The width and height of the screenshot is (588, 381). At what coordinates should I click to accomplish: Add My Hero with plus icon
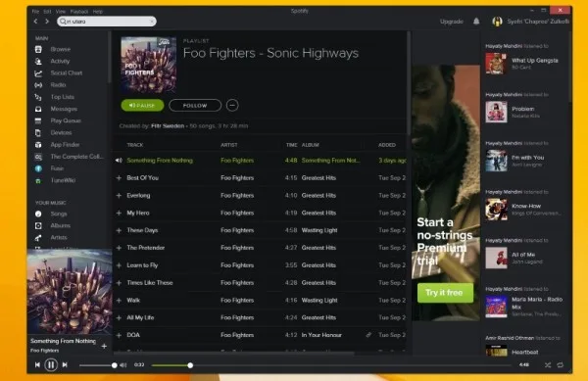119,213
